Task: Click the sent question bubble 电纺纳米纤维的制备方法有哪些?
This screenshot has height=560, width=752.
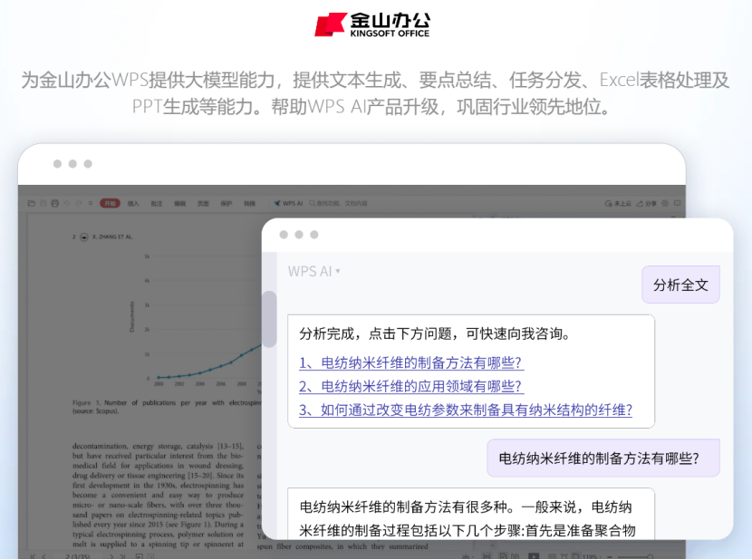Action: 603,458
